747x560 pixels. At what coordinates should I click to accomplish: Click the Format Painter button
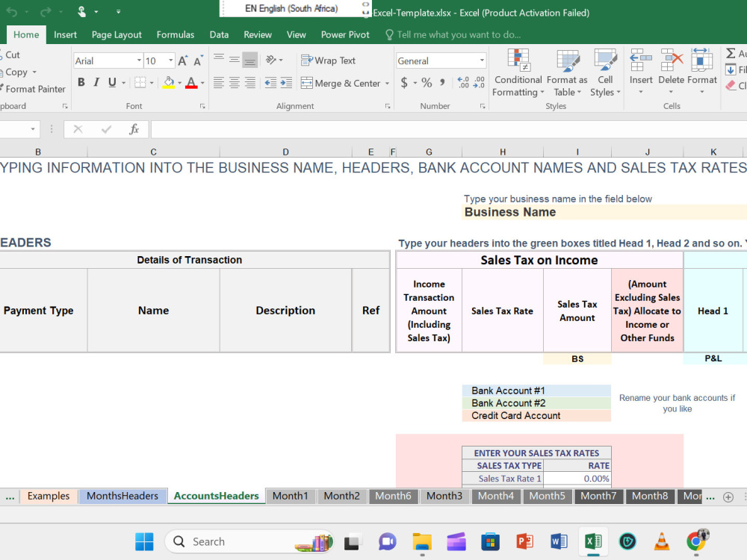(x=34, y=89)
